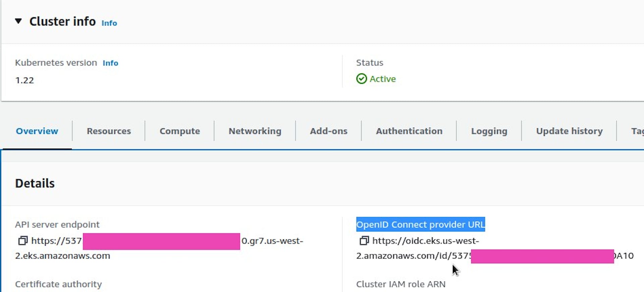Switch to the Authentication tab
644x292 pixels.
[409, 131]
